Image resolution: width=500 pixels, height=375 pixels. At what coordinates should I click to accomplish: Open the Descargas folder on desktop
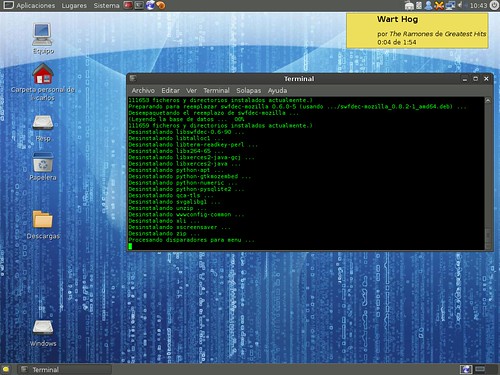click(43, 220)
